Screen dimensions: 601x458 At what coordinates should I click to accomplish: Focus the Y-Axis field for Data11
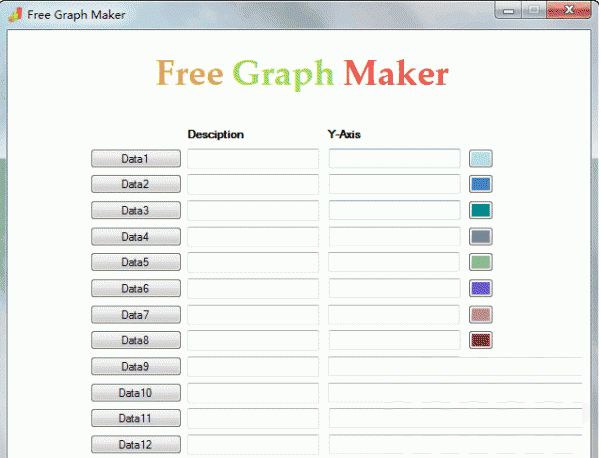[x=455, y=418]
